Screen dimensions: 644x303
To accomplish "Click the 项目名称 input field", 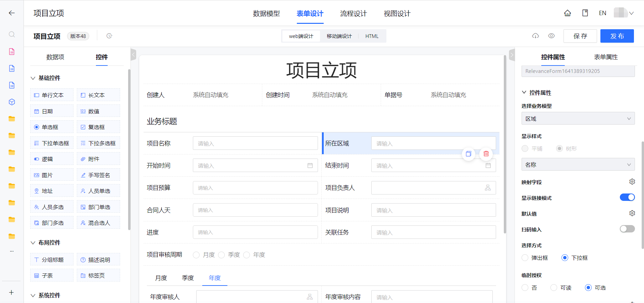I will pos(255,143).
